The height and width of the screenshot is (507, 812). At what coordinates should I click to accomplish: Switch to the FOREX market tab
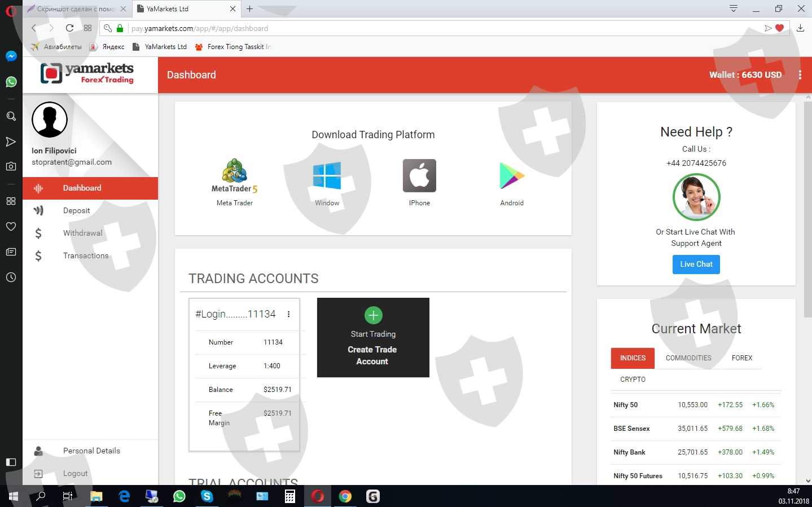[741, 358]
